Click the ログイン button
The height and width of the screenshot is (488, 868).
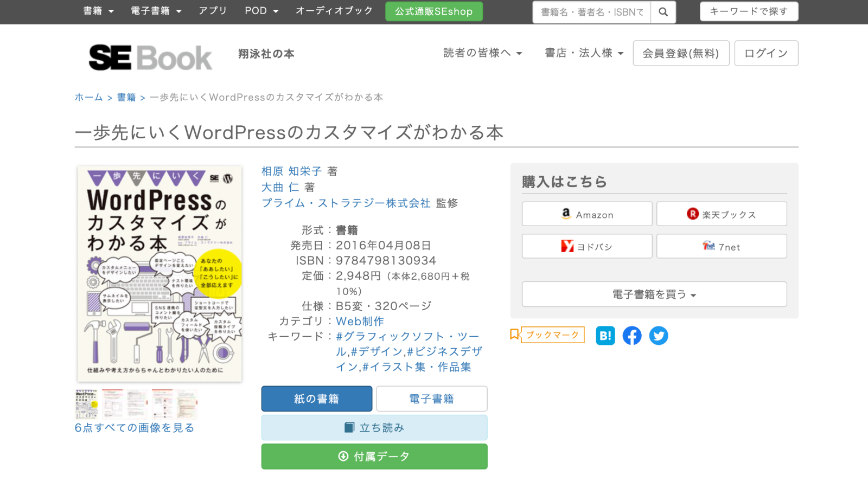point(766,53)
